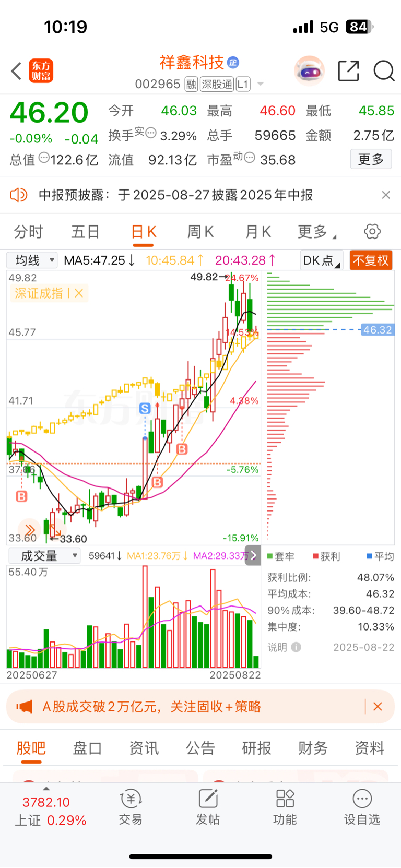Screen dimensions: 401x868
Task: Tap the 祥鑫科技 stock title
Action: point(192,63)
